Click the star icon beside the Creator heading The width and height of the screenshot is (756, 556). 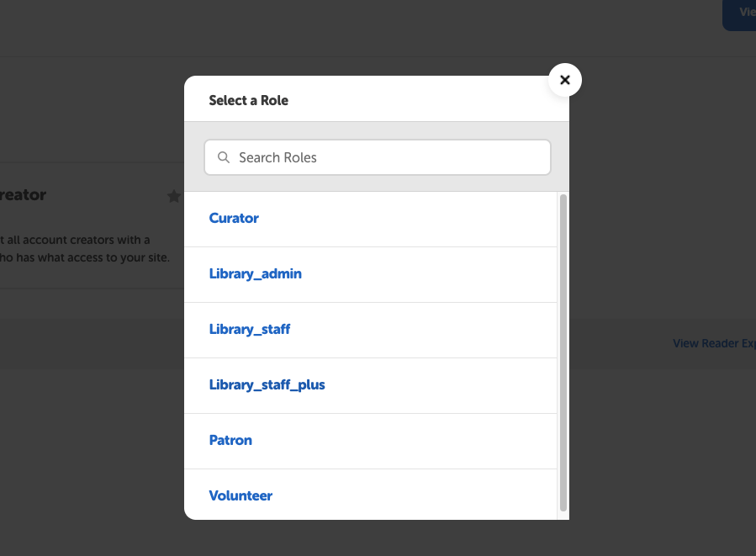pos(174,196)
